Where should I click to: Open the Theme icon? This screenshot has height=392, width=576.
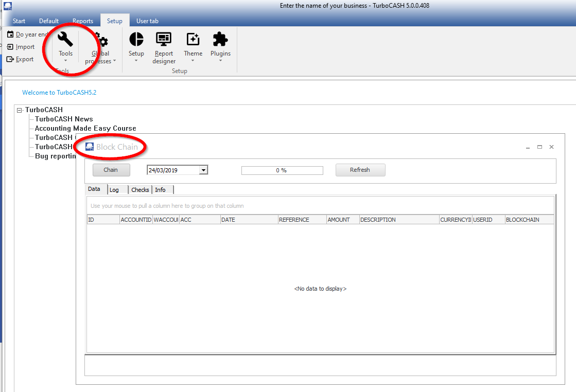[193, 40]
